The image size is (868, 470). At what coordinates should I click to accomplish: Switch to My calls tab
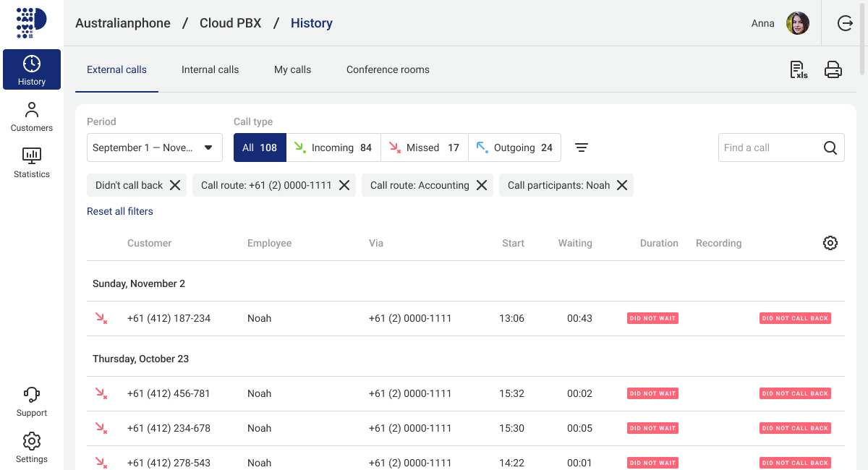pyautogui.click(x=292, y=69)
